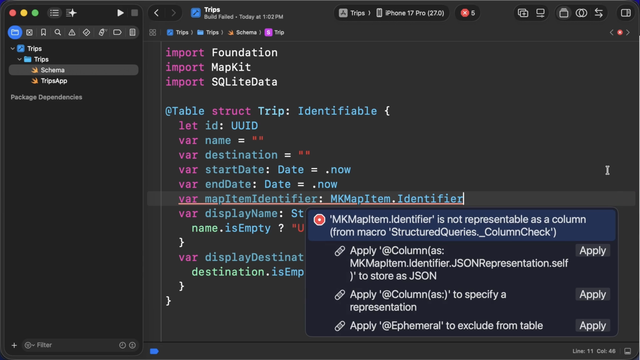Click the 'import SQLiteData' line
640x360 pixels.
pos(221,82)
